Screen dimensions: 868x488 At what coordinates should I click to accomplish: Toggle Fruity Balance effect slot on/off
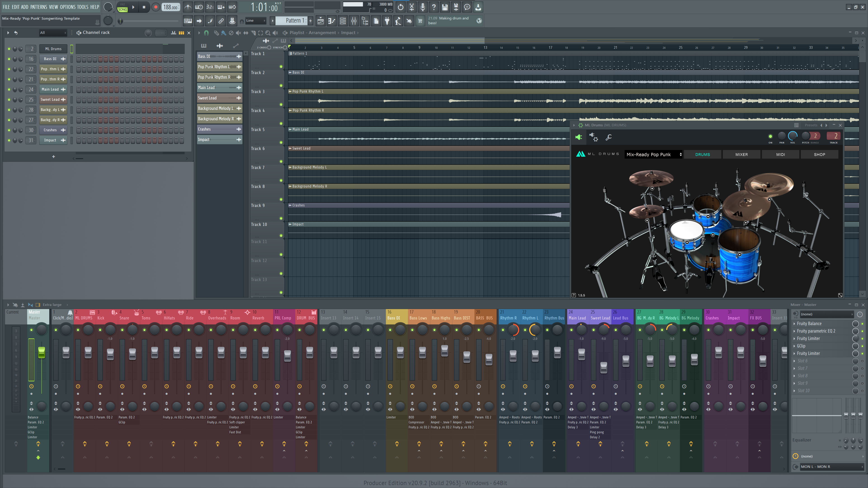[862, 324]
